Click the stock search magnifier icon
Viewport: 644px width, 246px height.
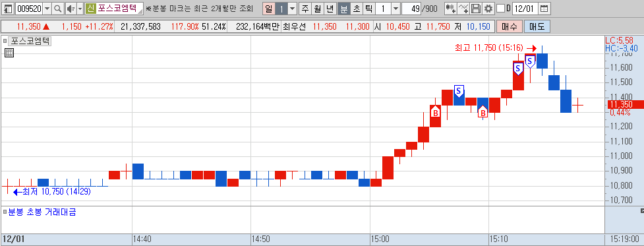[x=58, y=8]
